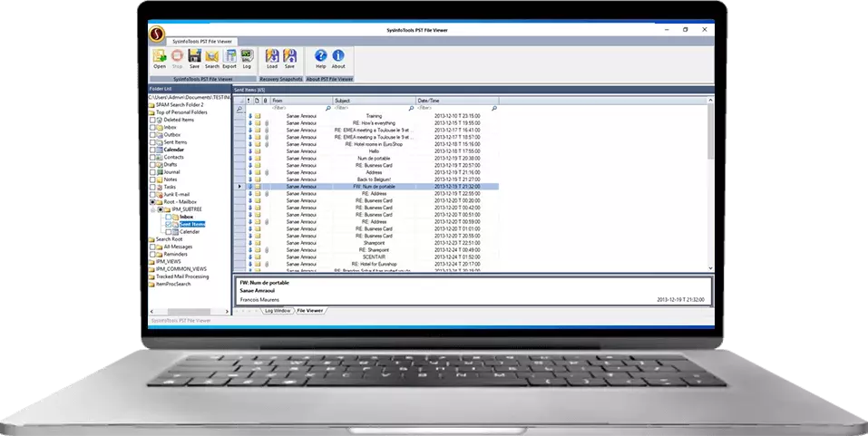Screen dimensions: 868x436
Task: Select the 'Num de portable' email sent at 20:38:00
Action: tap(366, 159)
